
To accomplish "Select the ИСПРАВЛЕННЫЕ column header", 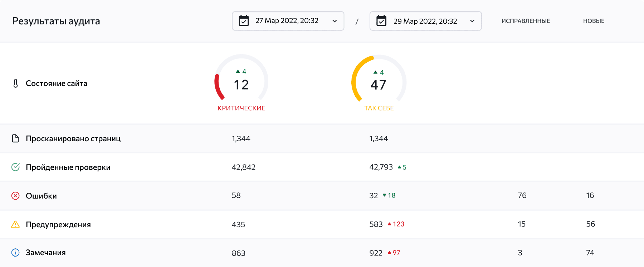I will pyautogui.click(x=526, y=21).
